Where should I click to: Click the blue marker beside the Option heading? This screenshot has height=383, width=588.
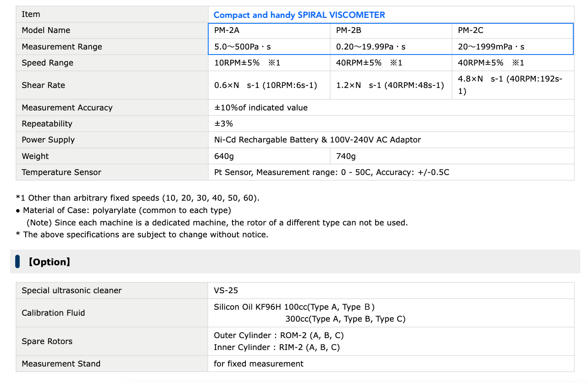[x=17, y=262]
